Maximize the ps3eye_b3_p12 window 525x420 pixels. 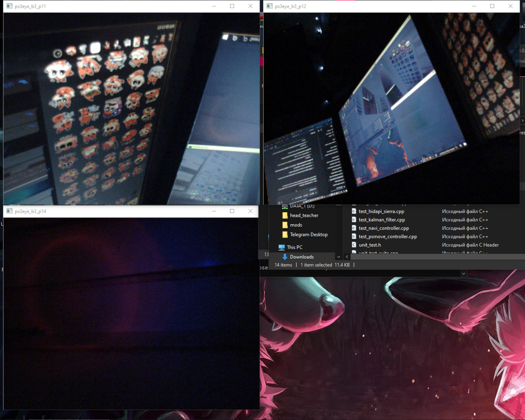tap(492, 6)
